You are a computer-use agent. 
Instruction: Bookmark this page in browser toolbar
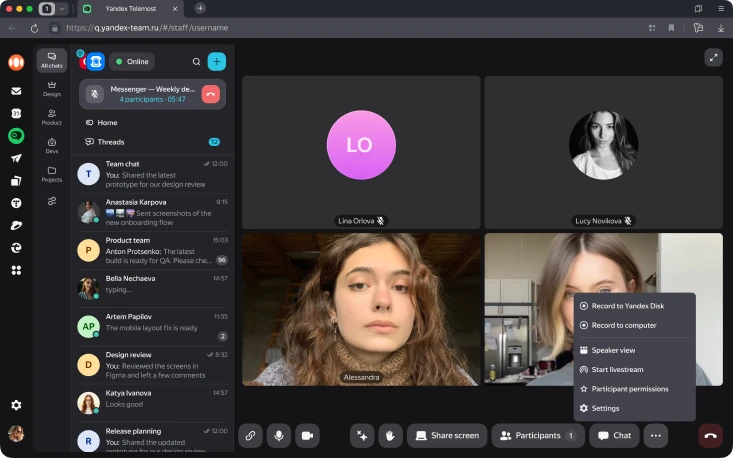pyautogui.click(x=671, y=28)
